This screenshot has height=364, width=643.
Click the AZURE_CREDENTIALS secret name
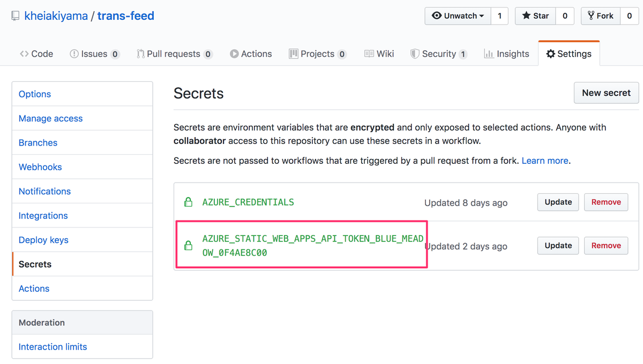[248, 202]
